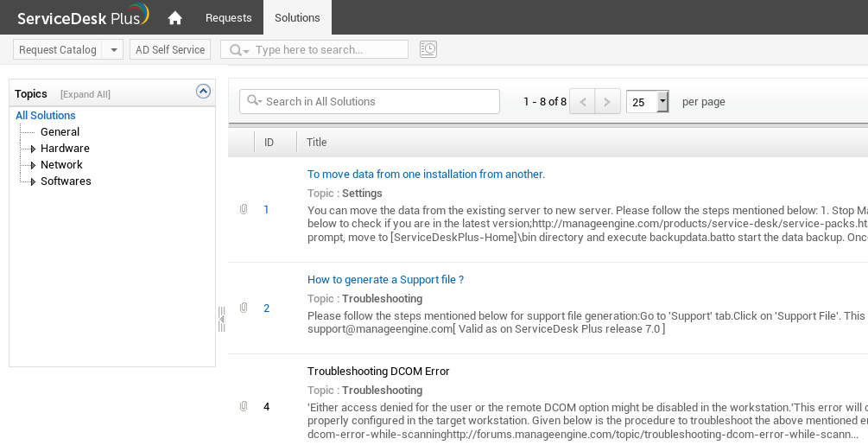Open the Request Catalog dropdown arrow
868x445 pixels.
pyautogui.click(x=113, y=50)
